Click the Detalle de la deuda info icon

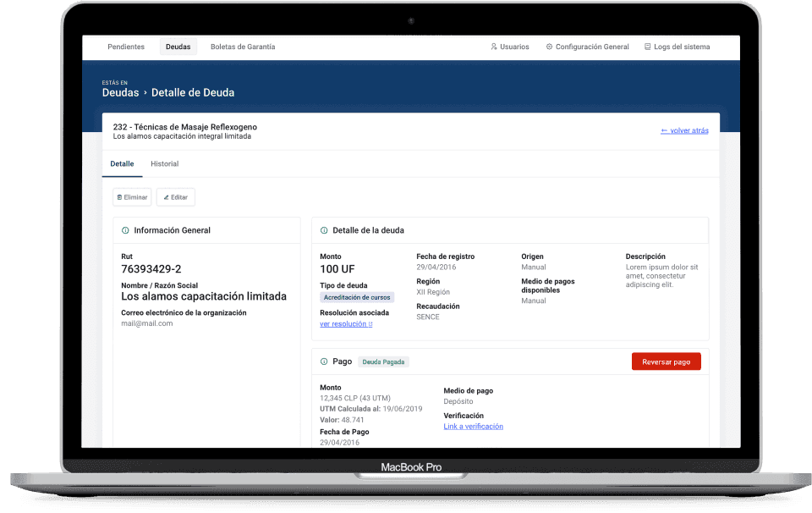pos(324,230)
